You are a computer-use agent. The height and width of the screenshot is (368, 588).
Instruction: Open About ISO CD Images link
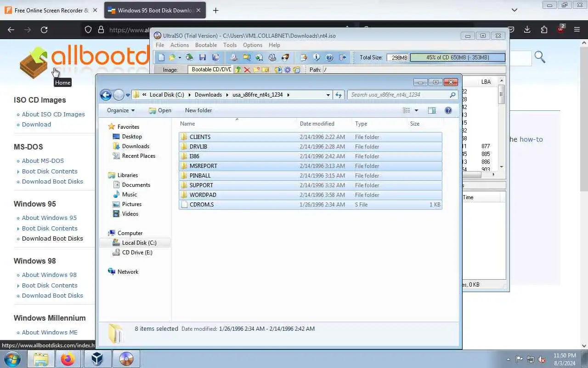pos(53,114)
